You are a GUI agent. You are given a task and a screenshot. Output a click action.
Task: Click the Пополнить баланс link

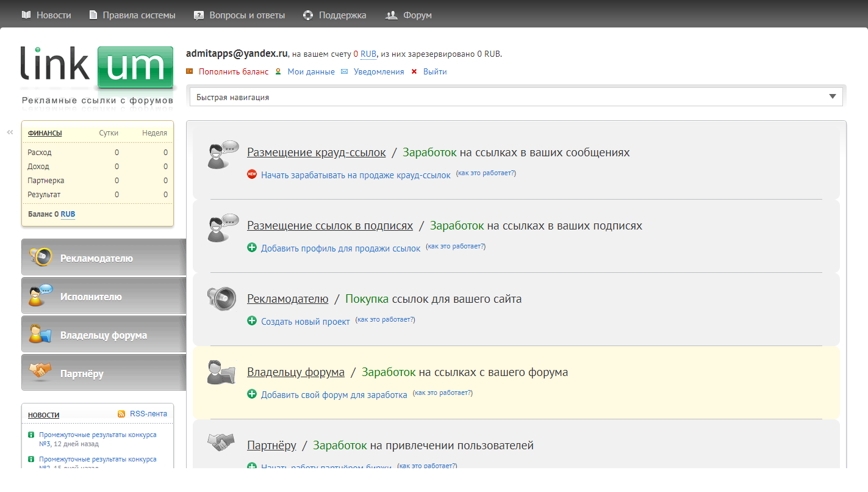pos(233,71)
